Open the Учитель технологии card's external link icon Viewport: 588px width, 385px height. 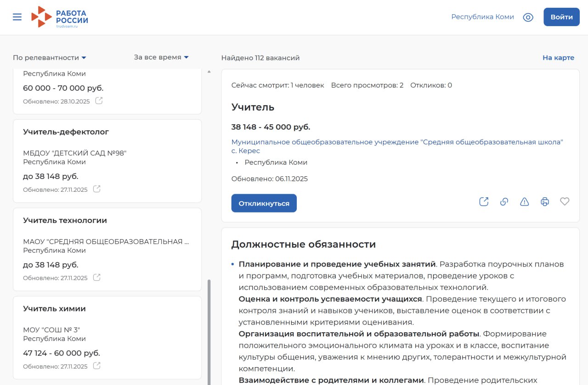(x=97, y=278)
